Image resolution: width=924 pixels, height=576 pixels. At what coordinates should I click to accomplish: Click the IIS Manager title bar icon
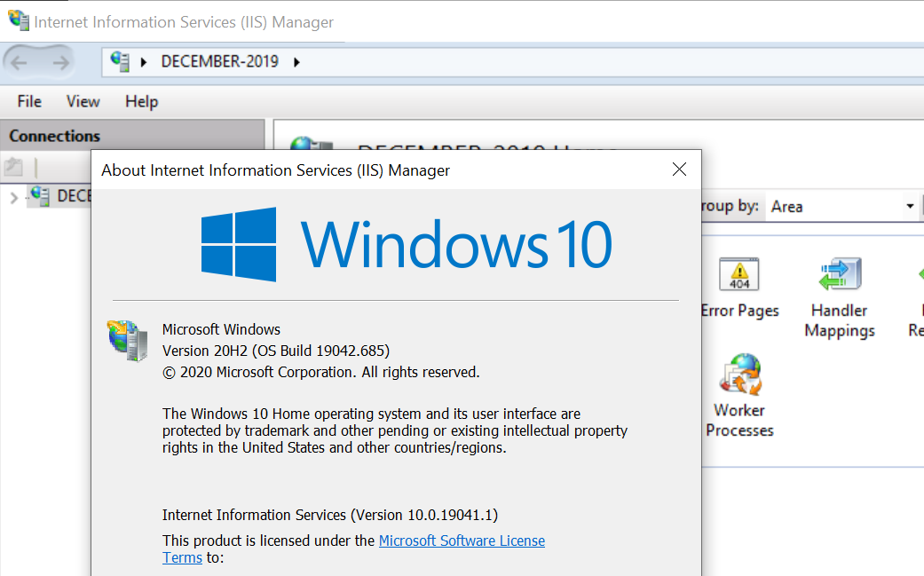coord(19,20)
